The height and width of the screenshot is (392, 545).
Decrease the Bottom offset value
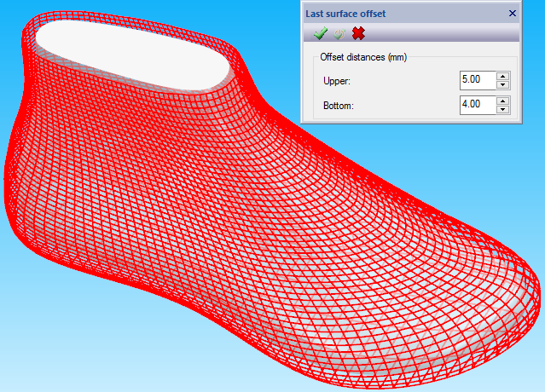(x=503, y=110)
